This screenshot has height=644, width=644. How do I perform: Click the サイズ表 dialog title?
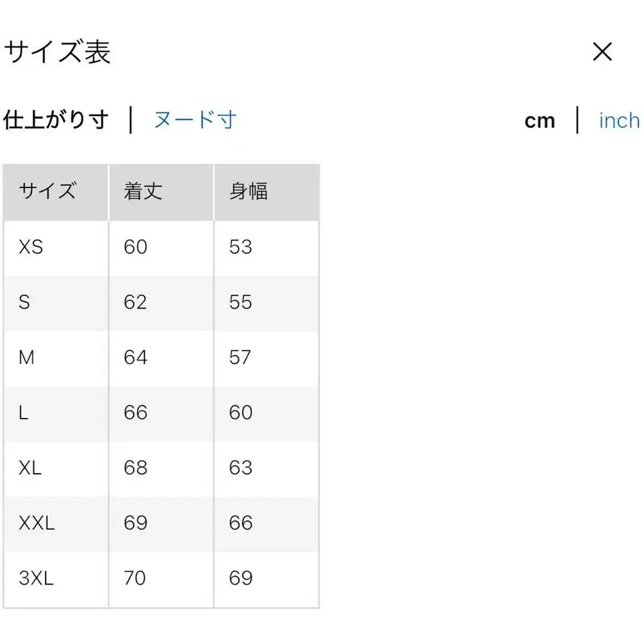coord(58,52)
